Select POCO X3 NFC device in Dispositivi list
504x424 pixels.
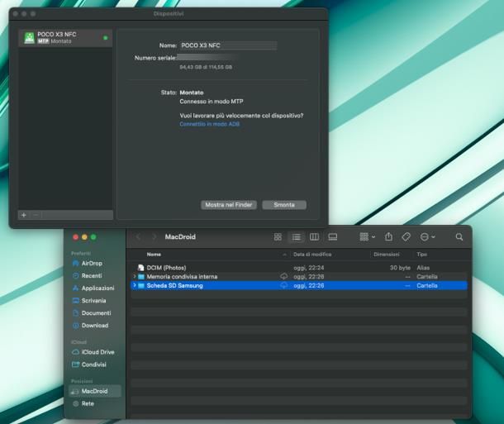point(65,38)
